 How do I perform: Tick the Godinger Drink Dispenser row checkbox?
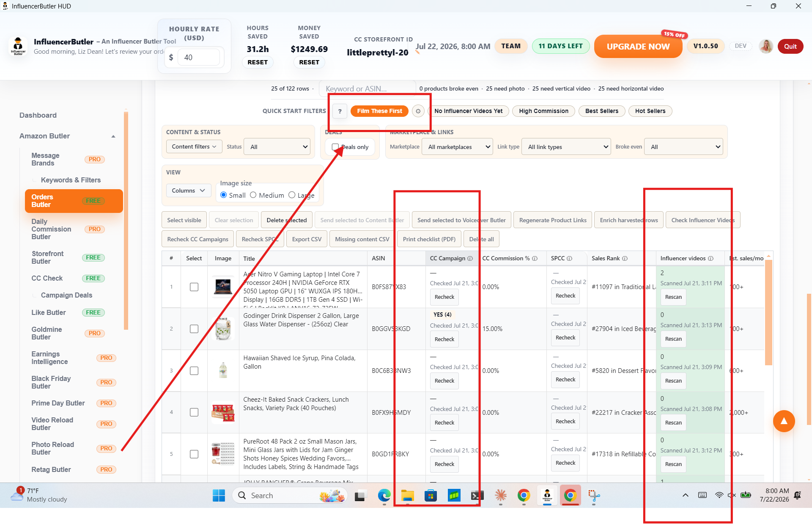pyautogui.click(x=194, y=329)
